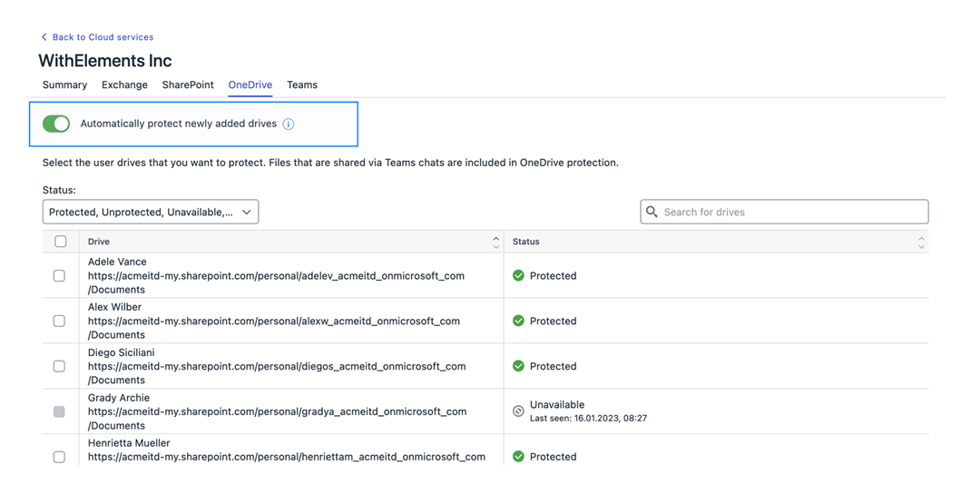This screenshot has height=495, width=980.
Task: Switch to the Exchange tab
Action: pos(125,85)
